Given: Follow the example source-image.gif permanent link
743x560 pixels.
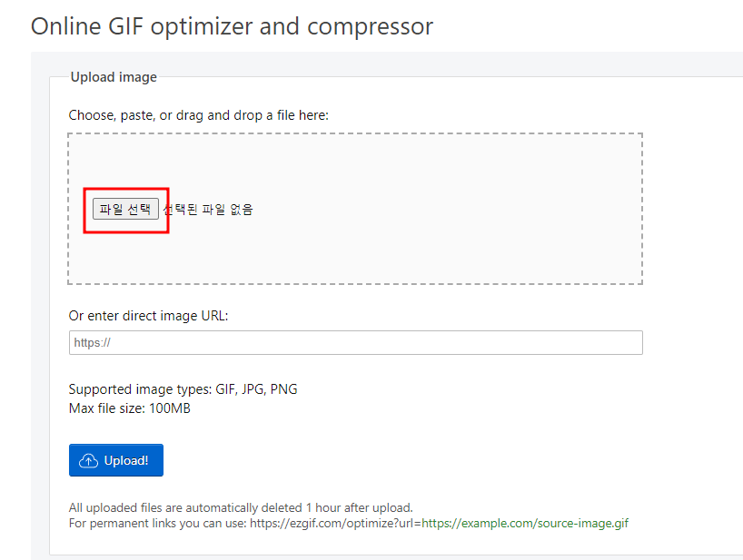Looking at the screenshot, I should pyautogui.click(x=525, y=523).
